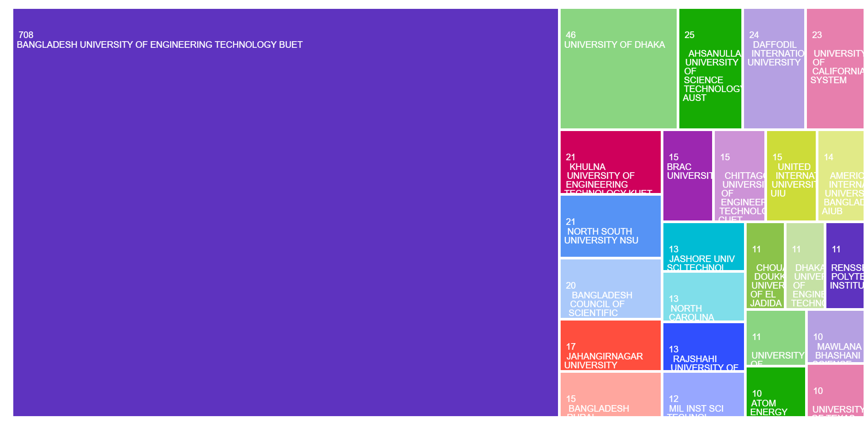The image size is (868, 425).
Task: Select the Chouaib Doukkali University tile
Action: (x=765, y=265)
